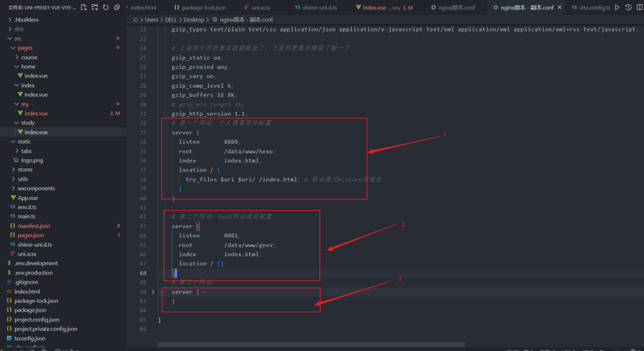Select manifest.json in the file tree
The width and height of the screenshot is (644, 351).
35,226
